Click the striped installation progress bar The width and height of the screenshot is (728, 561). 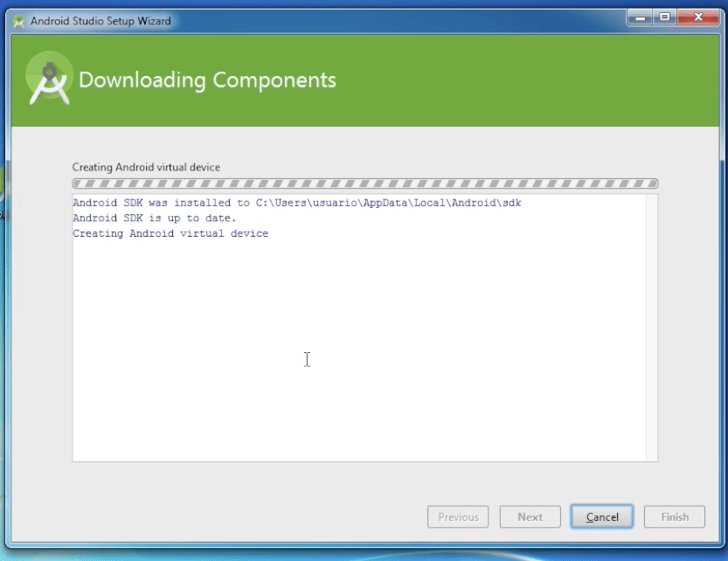click(364, 184)
